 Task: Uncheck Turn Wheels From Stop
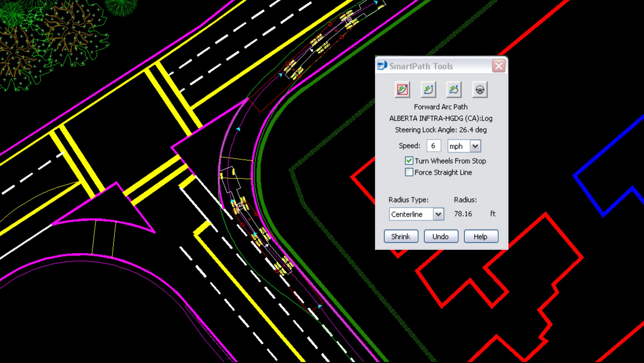pyautogui.click(x=409, y=161)
